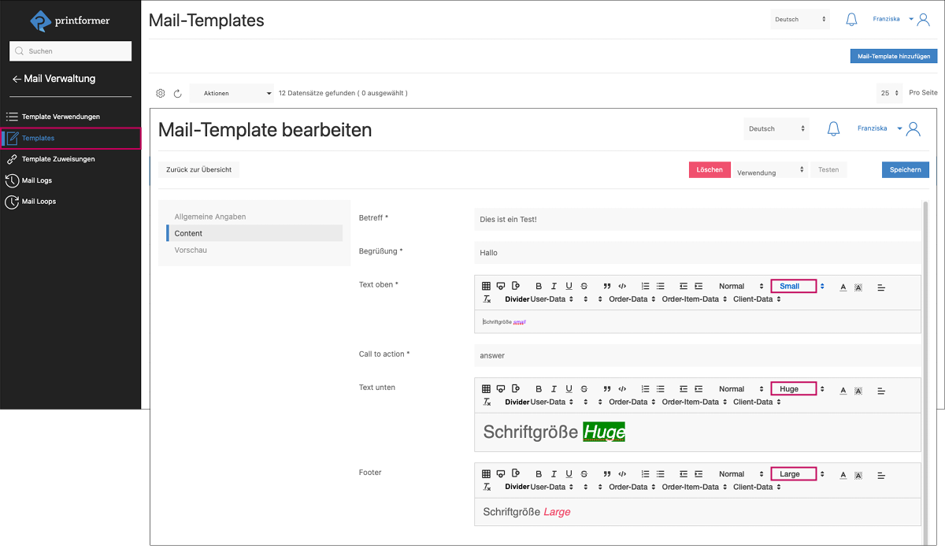945x560 pixels.
Task: Open notifications bell in the edit header
Action: click(833, 129)
